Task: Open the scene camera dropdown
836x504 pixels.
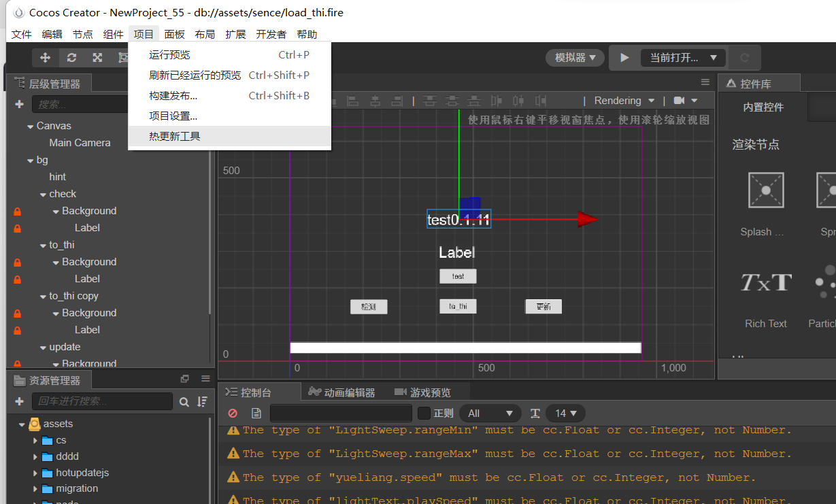Action: [x=685, y=101]
